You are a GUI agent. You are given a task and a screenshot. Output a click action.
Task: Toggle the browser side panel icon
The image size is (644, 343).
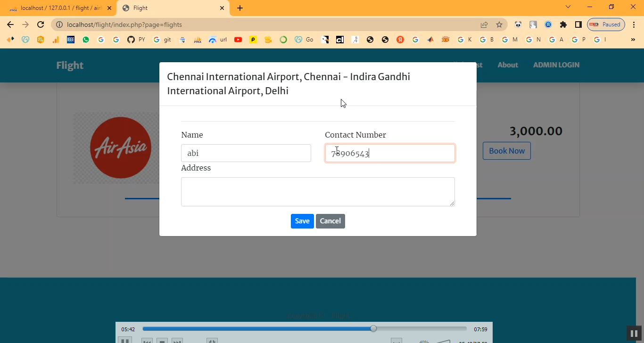point(578,24)
